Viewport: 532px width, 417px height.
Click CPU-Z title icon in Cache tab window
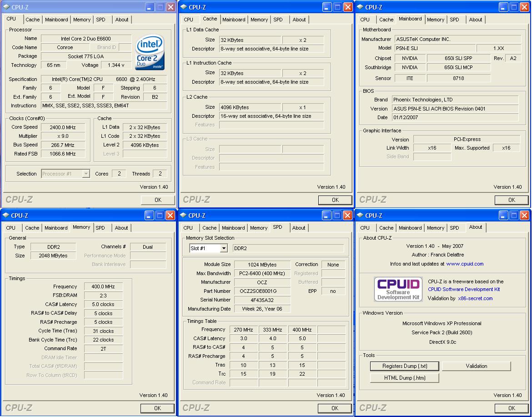[x=183, y=7]
